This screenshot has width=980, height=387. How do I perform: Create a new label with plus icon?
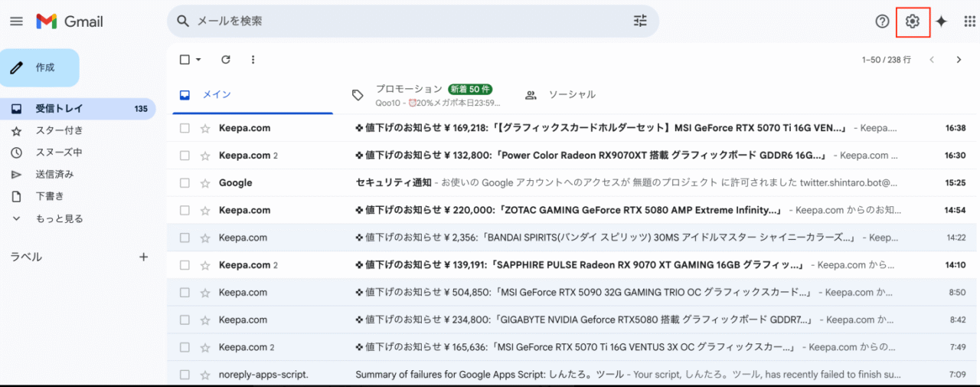[x=143, y=257]
